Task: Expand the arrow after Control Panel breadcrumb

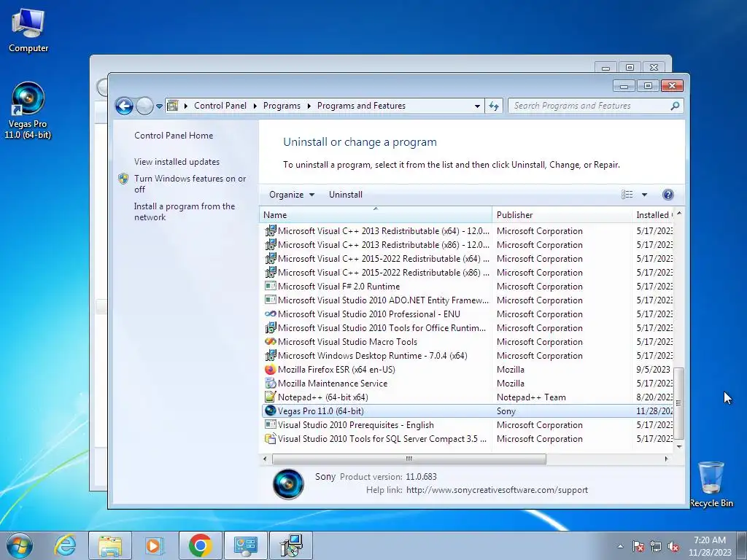Action: click(255, 106)
